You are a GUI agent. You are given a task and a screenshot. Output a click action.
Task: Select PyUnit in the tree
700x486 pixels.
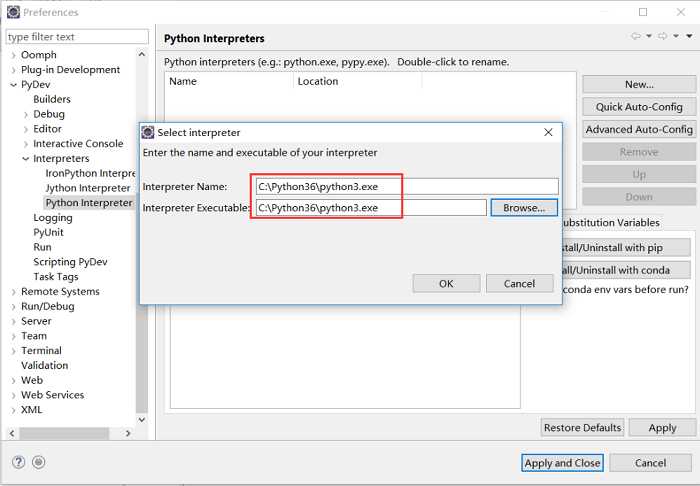click(x=48, y=233)
